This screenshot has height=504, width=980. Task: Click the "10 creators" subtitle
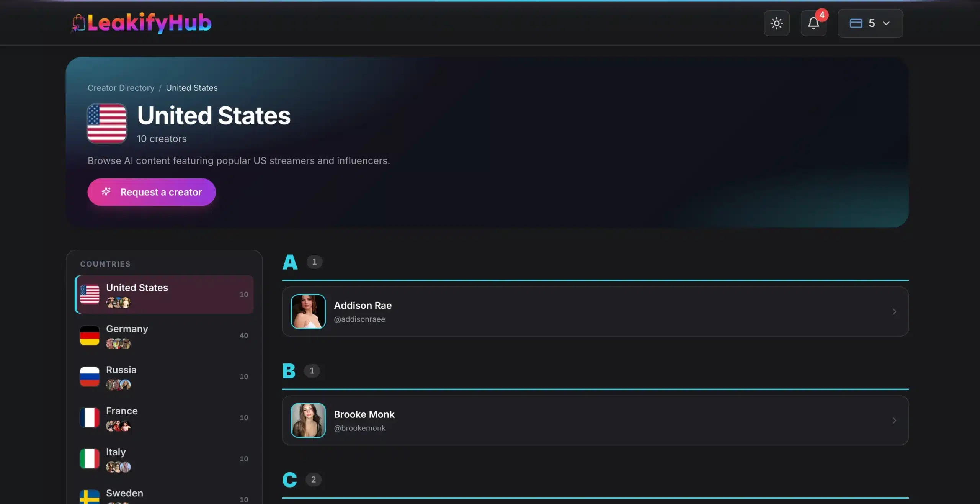[162, 139]
